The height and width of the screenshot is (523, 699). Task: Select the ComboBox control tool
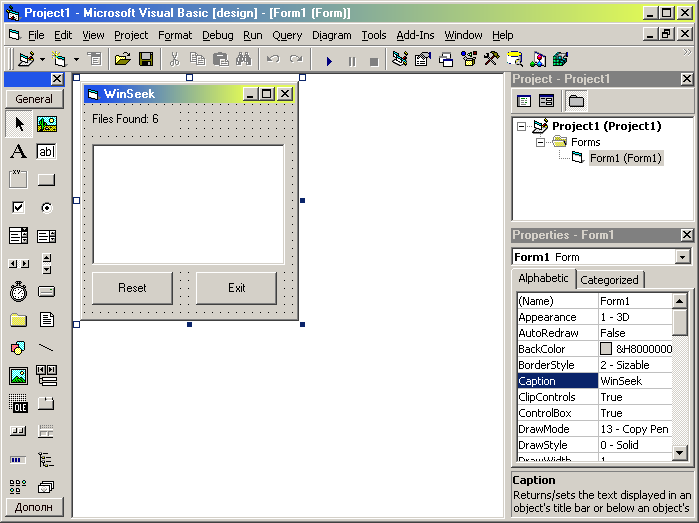[x=18, y=235]
